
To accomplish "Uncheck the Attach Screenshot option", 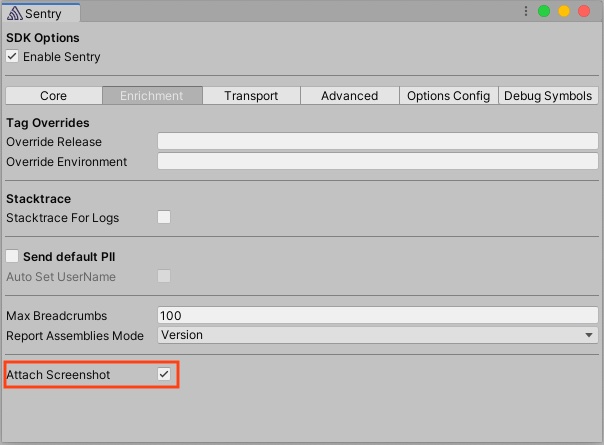I will (x=164, y=374).
